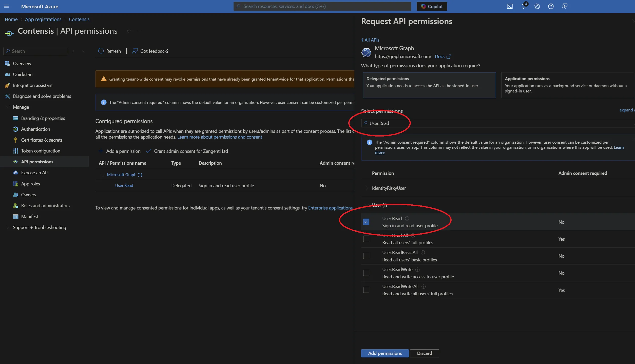The image size is (635, 364).
Task: Show info for User.Read permission
Action: tap(407, 218)
